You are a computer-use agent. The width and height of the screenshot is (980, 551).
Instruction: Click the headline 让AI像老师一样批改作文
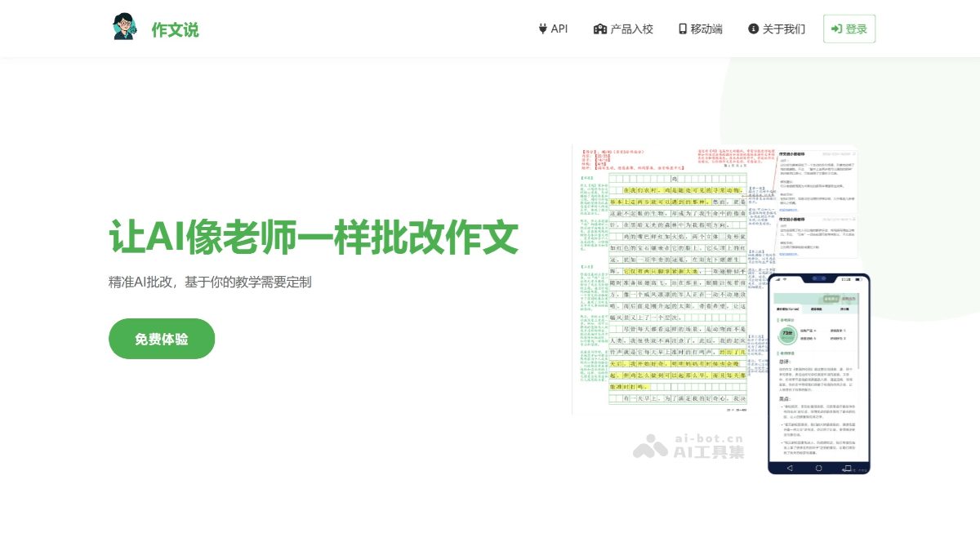(x=314, y=238)
